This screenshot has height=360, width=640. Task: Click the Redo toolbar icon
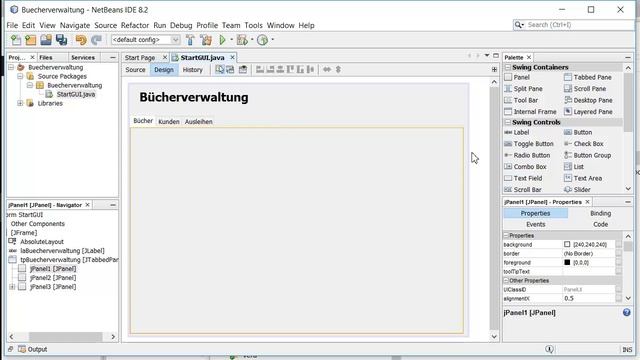click(x=96, y=40)
